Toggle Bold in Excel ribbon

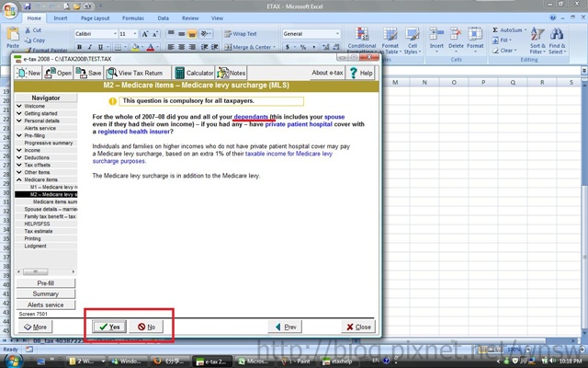coord(80,47)
